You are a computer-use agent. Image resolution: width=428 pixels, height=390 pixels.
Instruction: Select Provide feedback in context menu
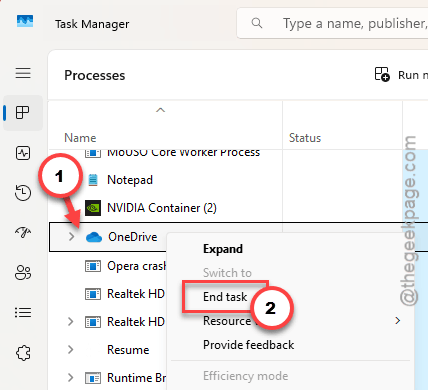click(248, 345)
